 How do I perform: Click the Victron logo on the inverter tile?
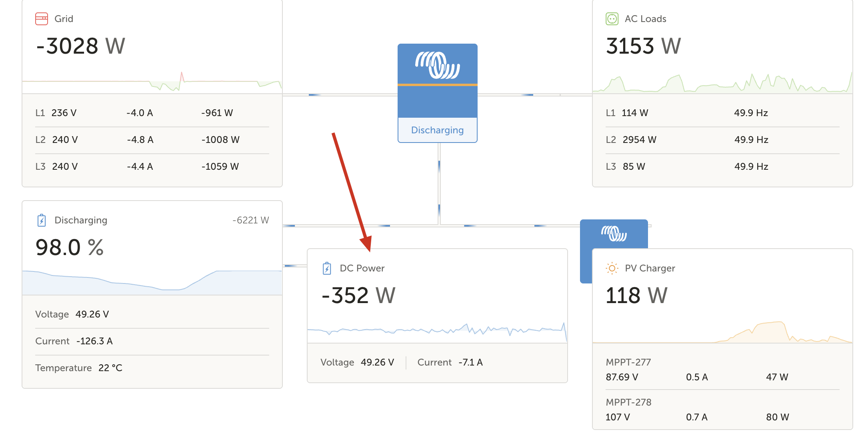click(x=437, y=65)
